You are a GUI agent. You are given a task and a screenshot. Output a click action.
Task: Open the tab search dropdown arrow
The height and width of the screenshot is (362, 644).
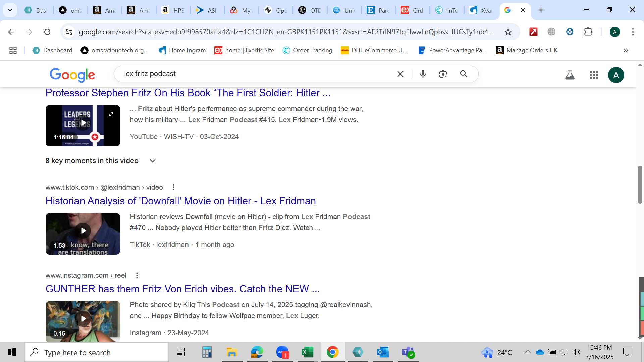(10, 10)
